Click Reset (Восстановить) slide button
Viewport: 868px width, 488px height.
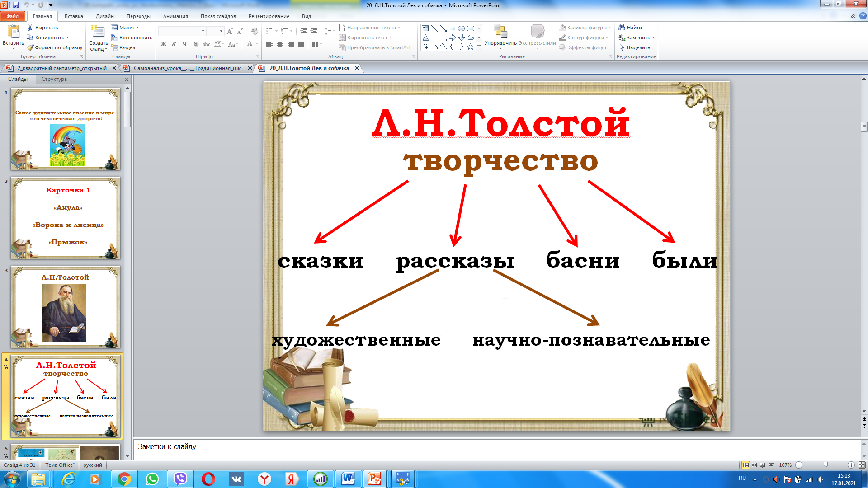tap(132, 38)
